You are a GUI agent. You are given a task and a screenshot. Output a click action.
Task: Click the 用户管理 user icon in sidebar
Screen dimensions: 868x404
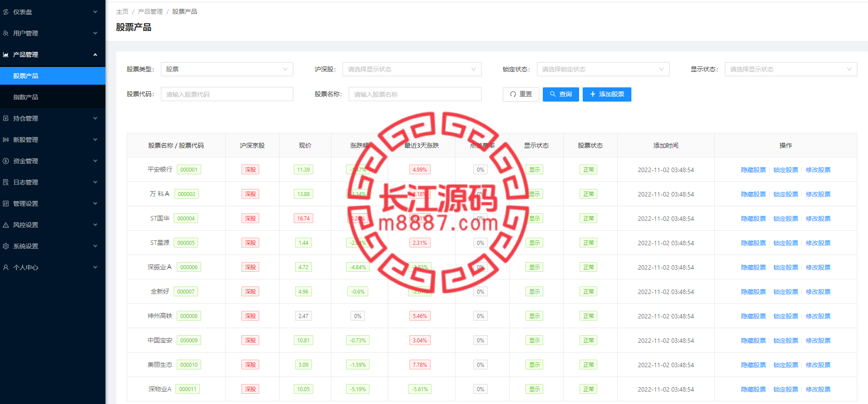6,33
